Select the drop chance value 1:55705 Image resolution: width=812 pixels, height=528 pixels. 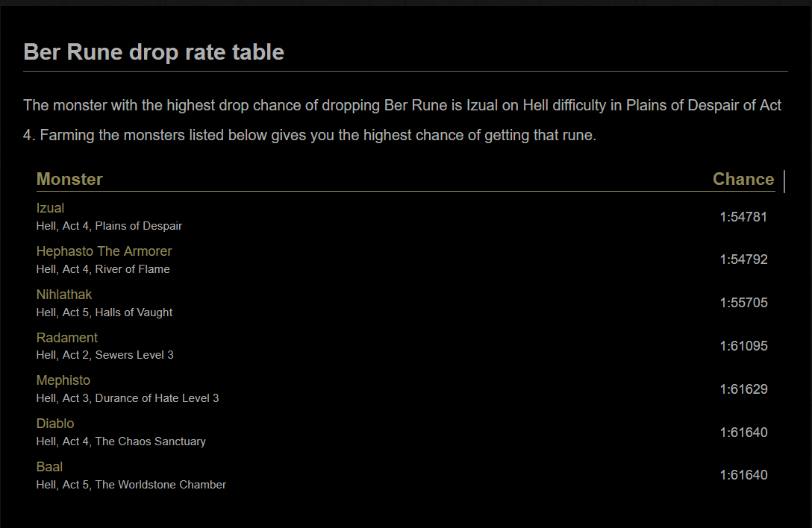743,303
